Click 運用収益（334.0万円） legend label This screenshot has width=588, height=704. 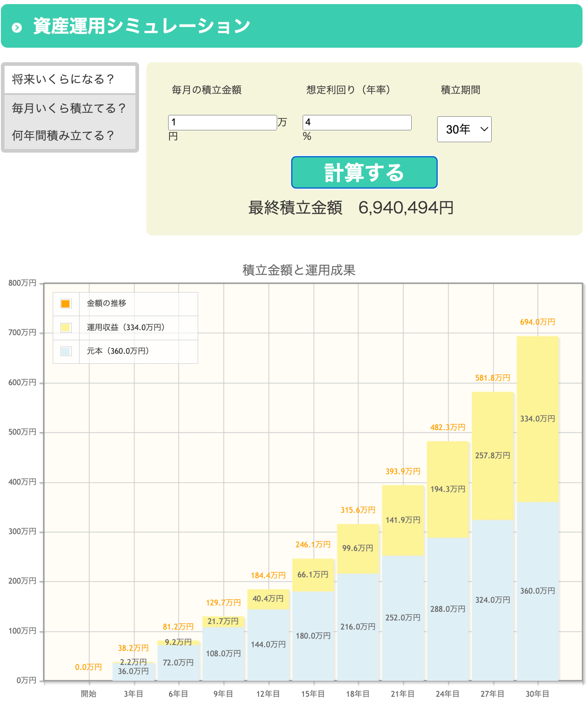(x=126, y=327)
